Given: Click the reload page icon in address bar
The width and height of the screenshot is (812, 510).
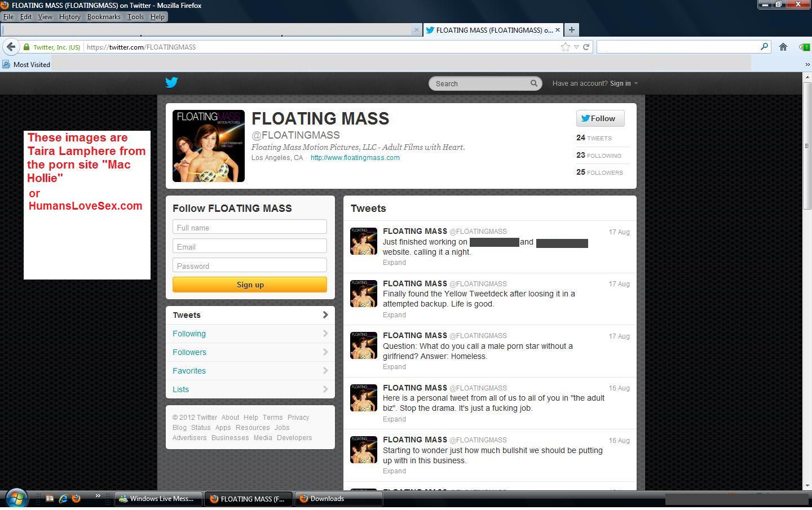Looking at the screenshot, I should [586, 47].
